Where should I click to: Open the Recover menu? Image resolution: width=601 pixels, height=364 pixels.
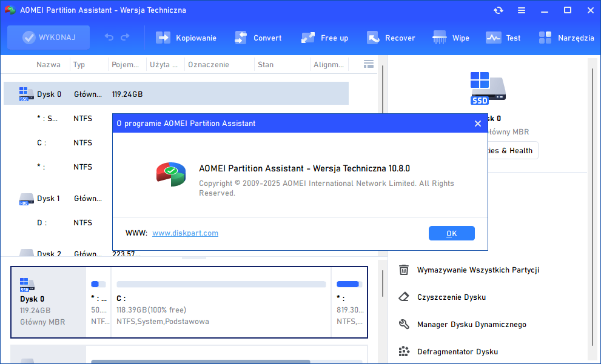[391, 38]
